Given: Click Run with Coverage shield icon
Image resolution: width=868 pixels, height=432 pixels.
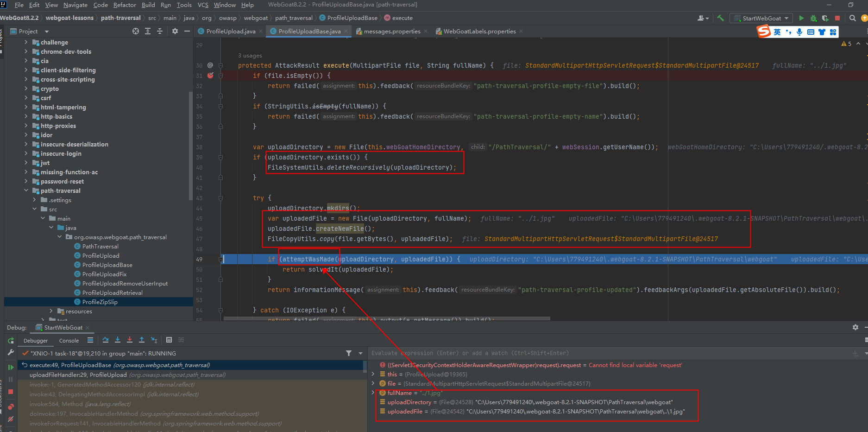Looking at the screenshot, I should point(825,18).
